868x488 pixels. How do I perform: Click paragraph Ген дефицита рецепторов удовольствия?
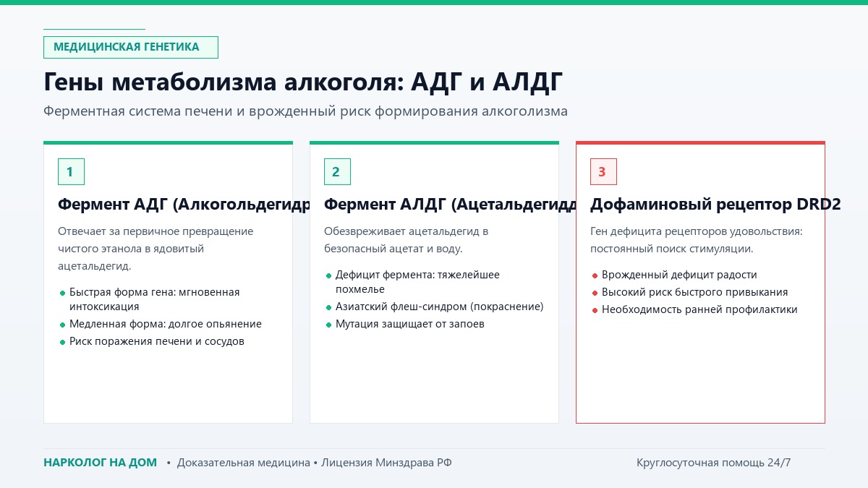click(x=697, y=240)
